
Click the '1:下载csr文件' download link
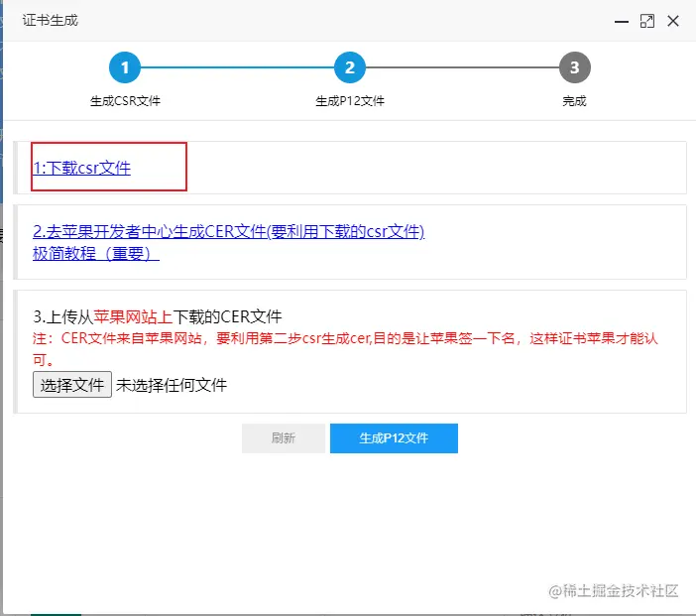81,168
